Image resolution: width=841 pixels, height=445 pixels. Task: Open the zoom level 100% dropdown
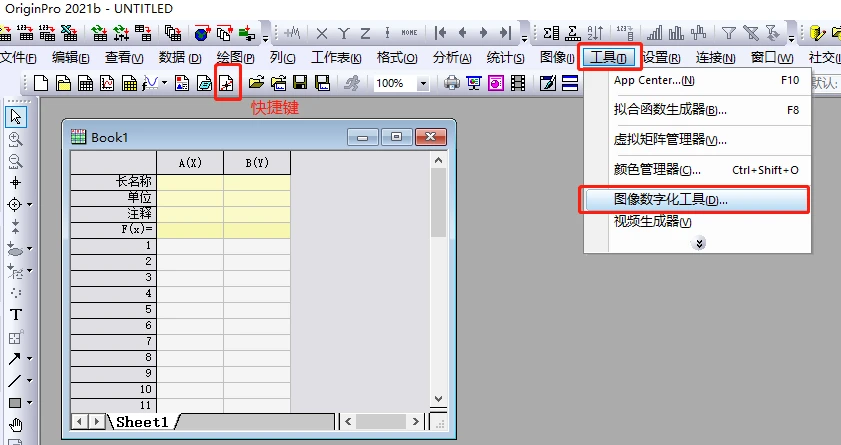424,84
